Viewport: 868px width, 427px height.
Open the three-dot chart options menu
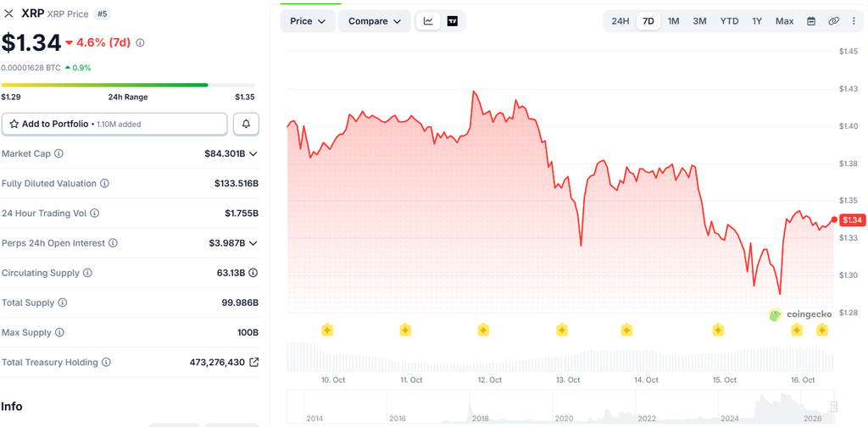click(x=853, y=21)
